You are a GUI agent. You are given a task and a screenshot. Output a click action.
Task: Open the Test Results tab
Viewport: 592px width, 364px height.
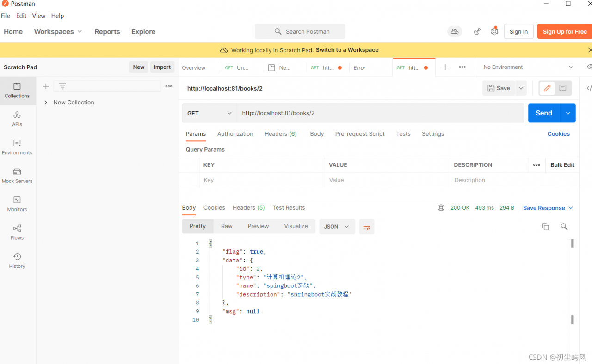289,208
